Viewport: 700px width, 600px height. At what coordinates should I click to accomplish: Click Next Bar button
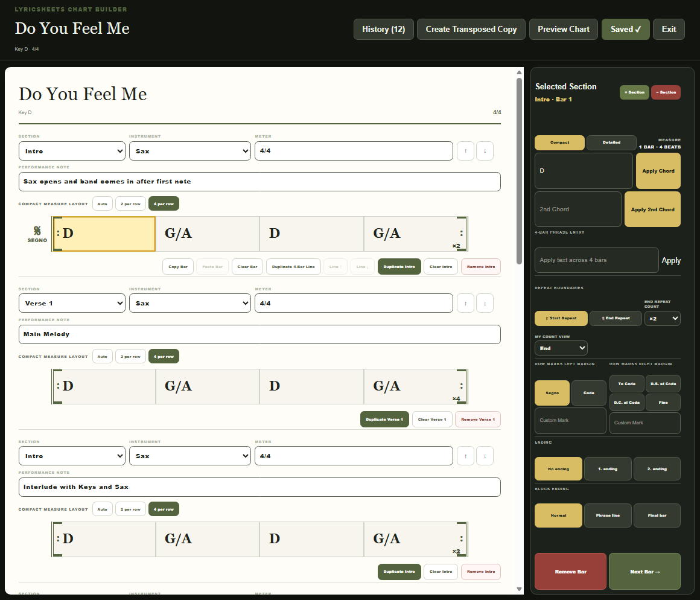[x=644, y=572]
